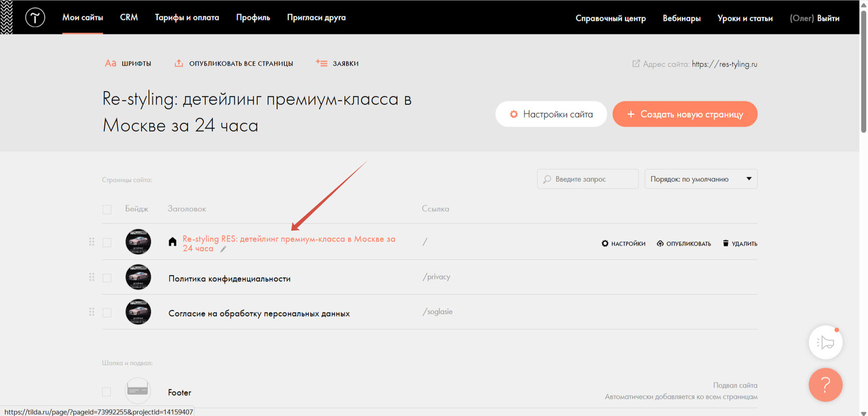Open the CRM menu item
The height and width of the screenshot is (416, 868).
click(x=129, y=18)
